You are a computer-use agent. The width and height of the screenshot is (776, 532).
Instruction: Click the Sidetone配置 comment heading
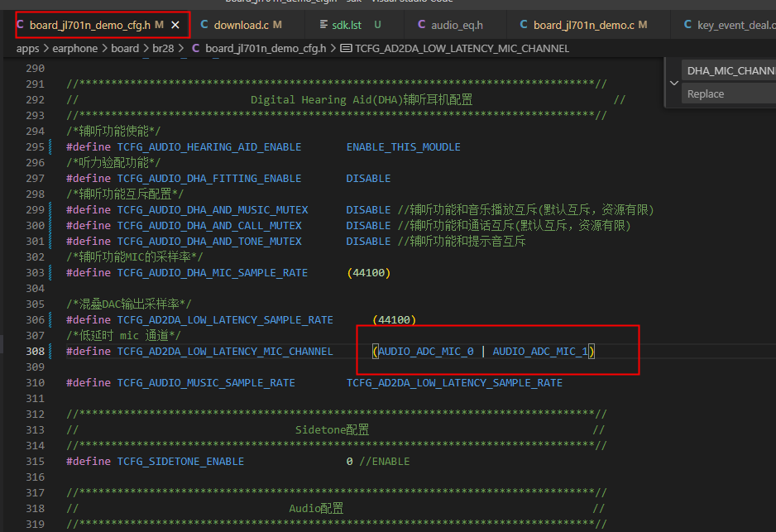(x=332, y=430)
